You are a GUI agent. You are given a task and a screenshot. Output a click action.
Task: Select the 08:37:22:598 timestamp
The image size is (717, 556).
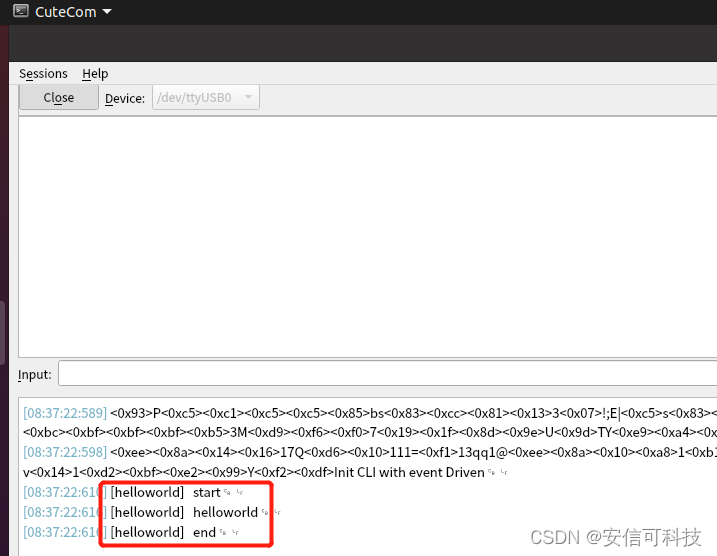(x=65, y=452)
